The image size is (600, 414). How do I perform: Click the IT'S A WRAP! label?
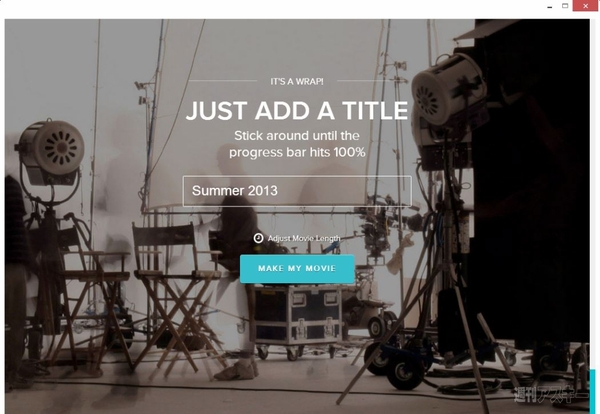click(297, 81)
